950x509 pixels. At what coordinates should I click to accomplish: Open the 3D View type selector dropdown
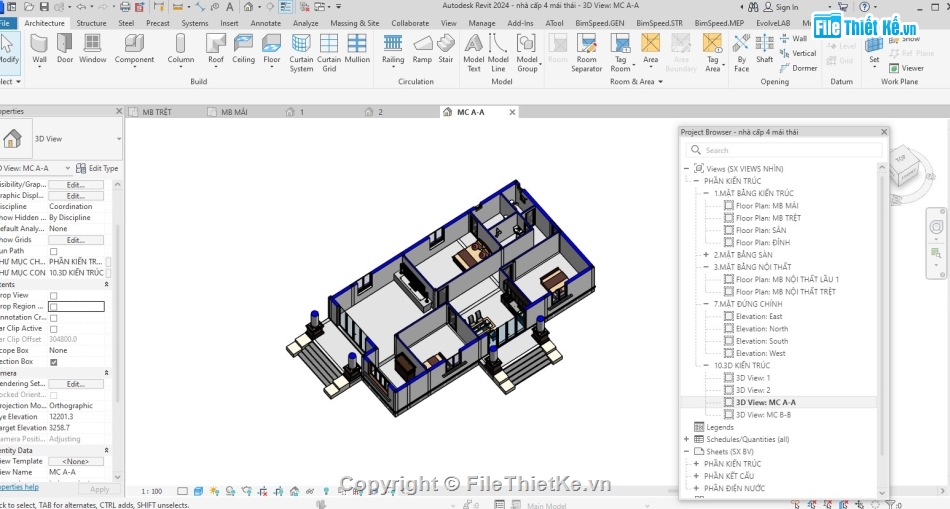(x=119, y=139)
